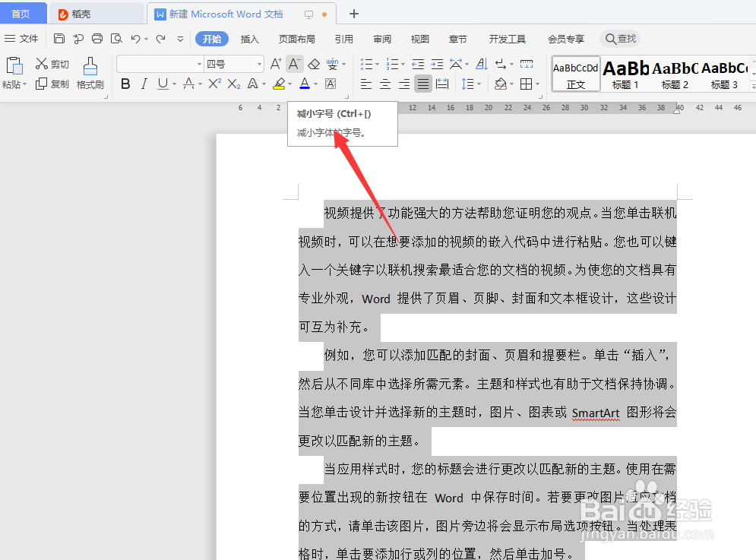Click the Paste clipboard icon
Image resolution: width=756 pixels, height=560 pixels.
point(14,65)
